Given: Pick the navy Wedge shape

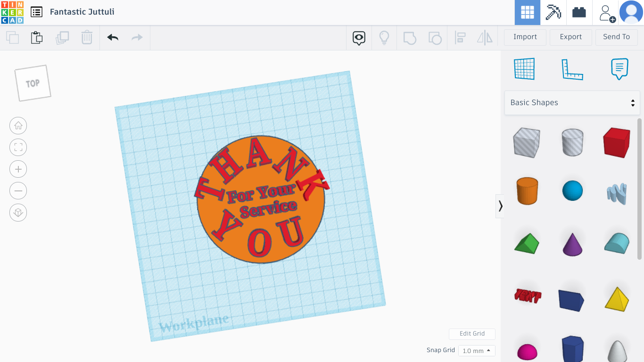Looking at the screenshot, I should (571, 300).
